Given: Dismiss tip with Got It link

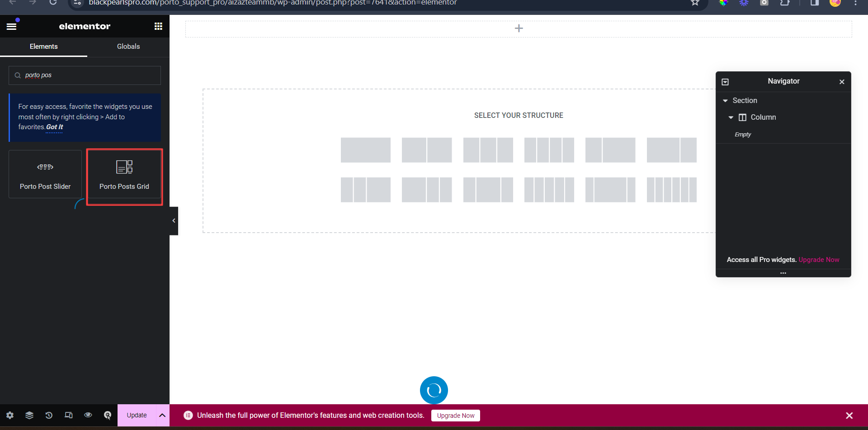Looking at the screenshot, I should pos(54,127).
